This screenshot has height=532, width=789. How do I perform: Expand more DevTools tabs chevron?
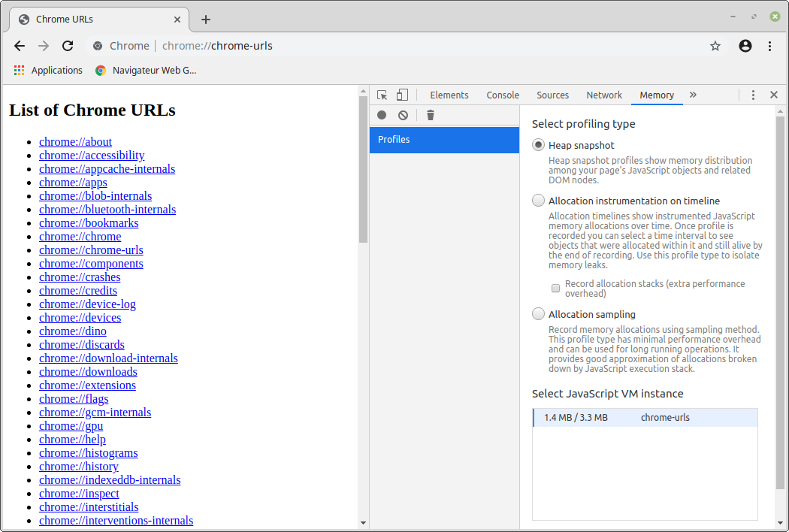(693, 95)
